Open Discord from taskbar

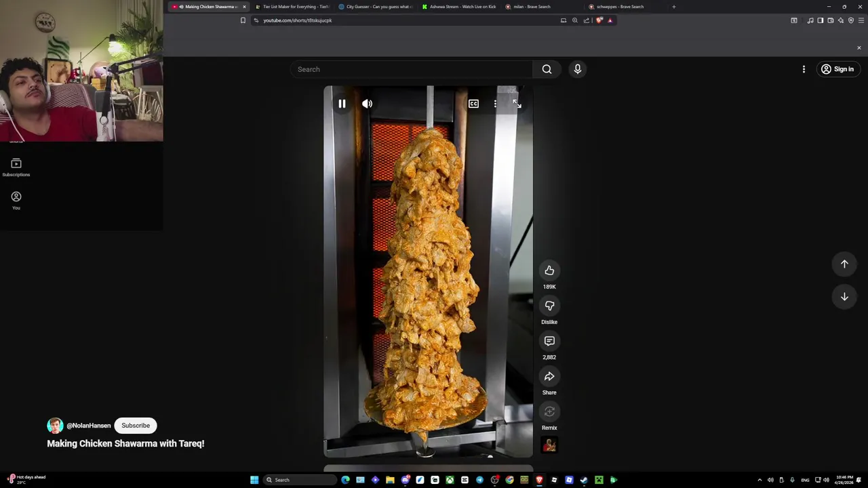[x=405, y=480]
